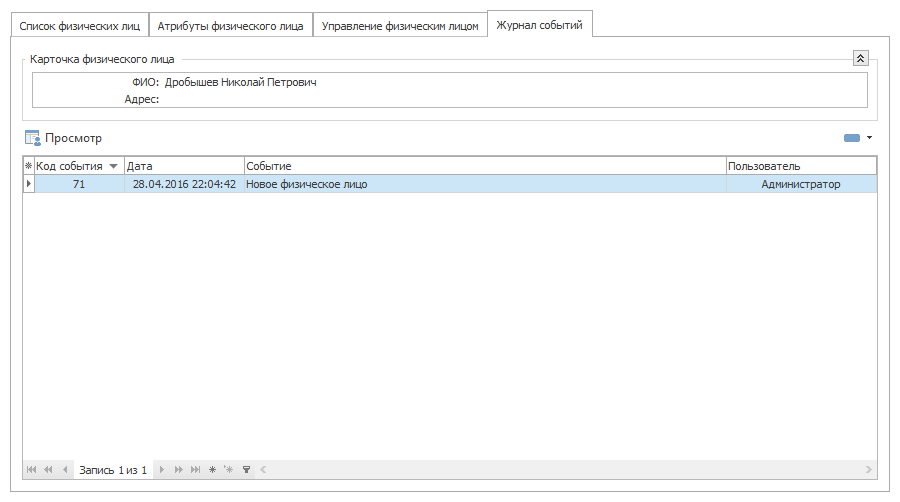Screen dimensions: 900x502
Task: Click ФИО value Дробышев Николай Петрович
Action: (240, 82)
